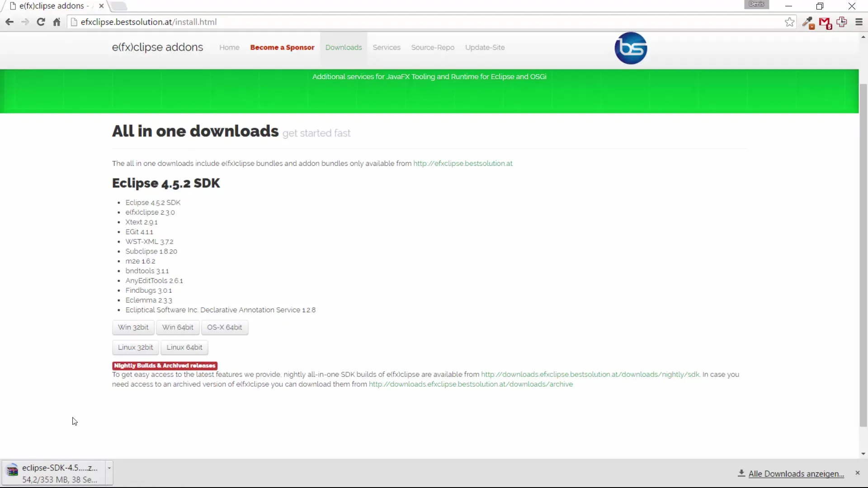
Task: Reload the current page
Action: 41,22
